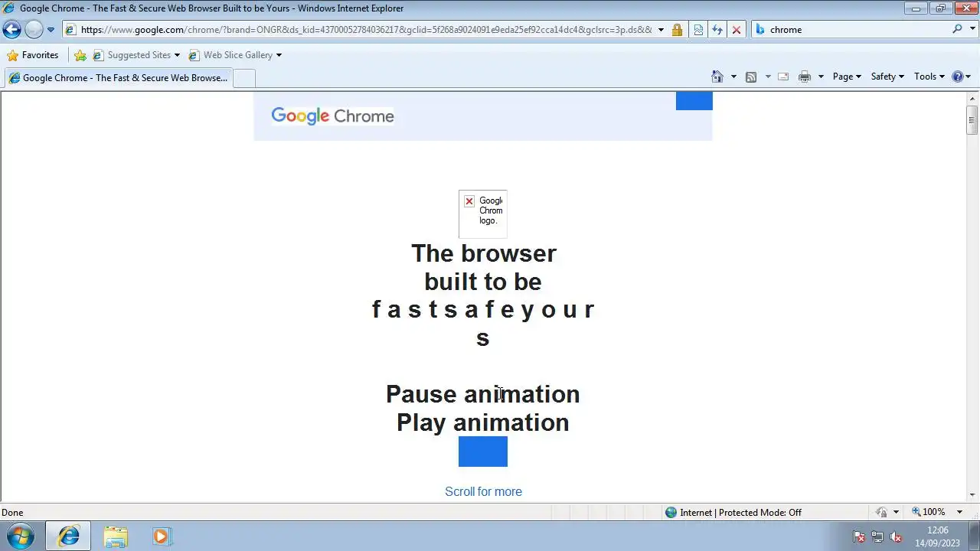Image resolution: width=980 pixels, height=551 pixels.
Task: Open a new blank tab
Action: (243, 78)
